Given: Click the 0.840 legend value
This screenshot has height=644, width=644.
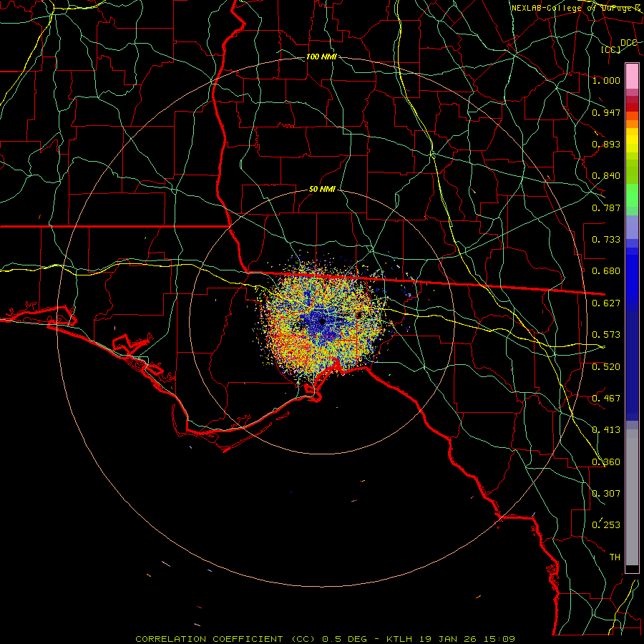Looking at the screenshot, I should pyautogui.click(x=606, y=176).
